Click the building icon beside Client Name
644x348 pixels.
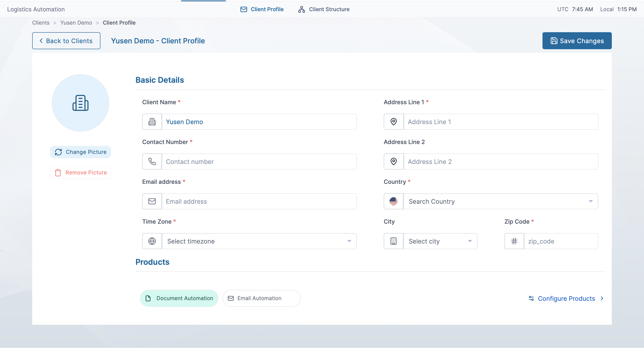(x=152, y=122)
